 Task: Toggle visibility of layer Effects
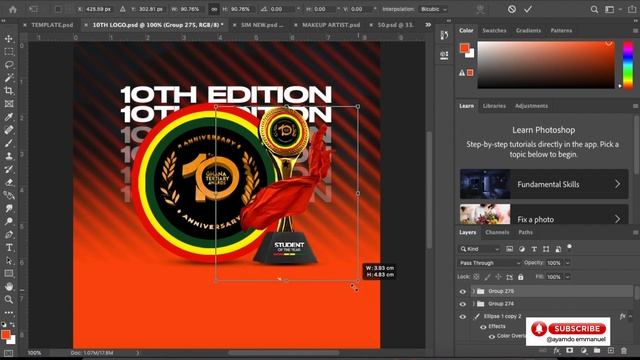[483, 327]
